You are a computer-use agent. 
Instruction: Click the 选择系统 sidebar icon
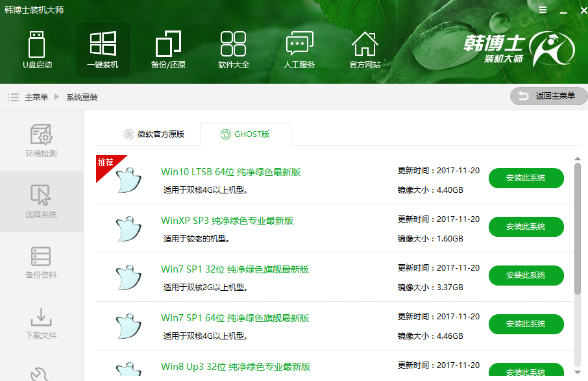click(x=41, y=199)
